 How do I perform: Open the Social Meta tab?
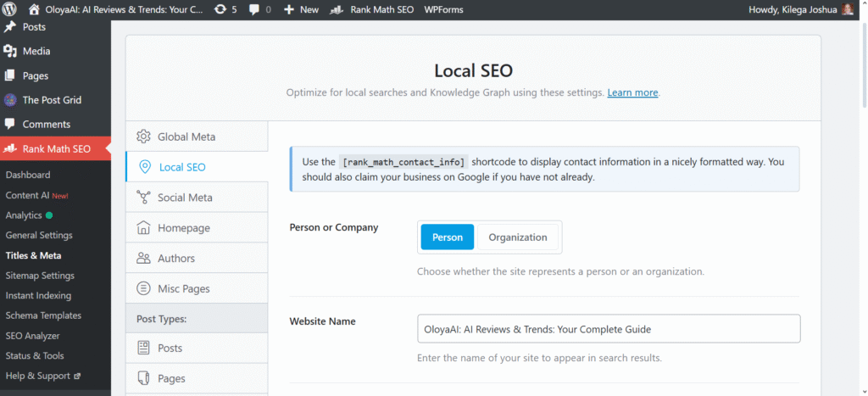tap(197, 198)
